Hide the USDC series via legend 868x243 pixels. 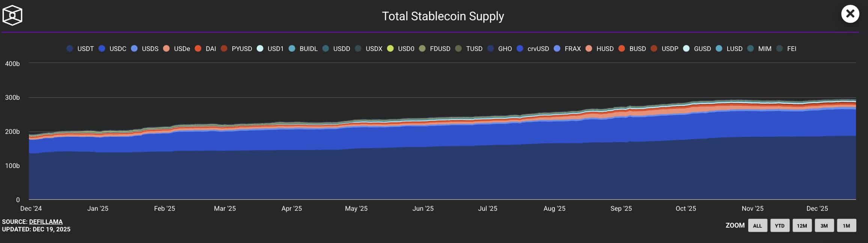click(x=112, y=49)
